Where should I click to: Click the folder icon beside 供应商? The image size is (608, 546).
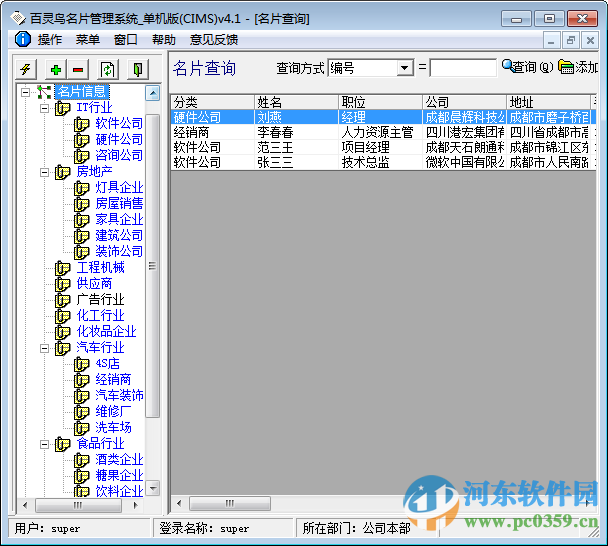[x=62, y=284]
